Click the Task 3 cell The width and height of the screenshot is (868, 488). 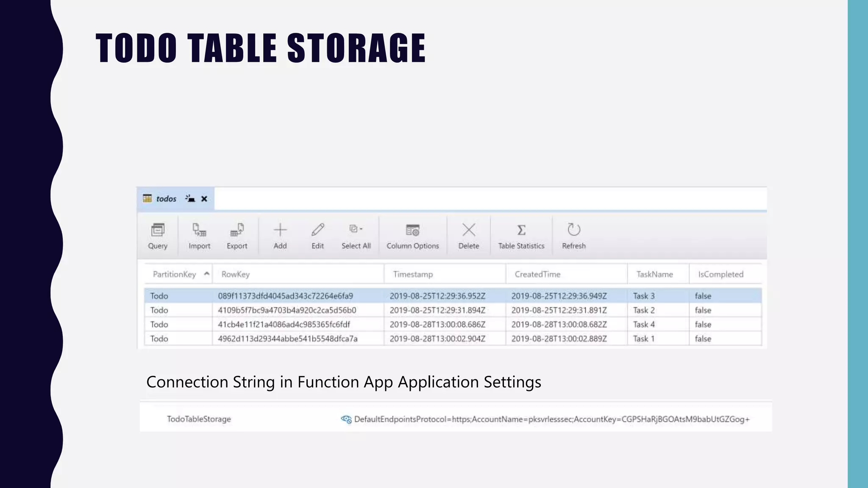[644, 296]
